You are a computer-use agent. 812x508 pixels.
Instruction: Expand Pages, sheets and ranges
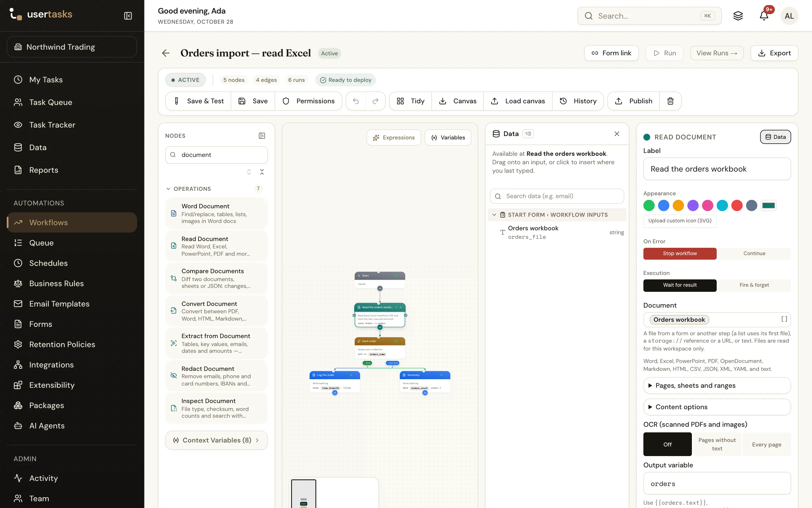pyautogui.click(x=717, y=385)
